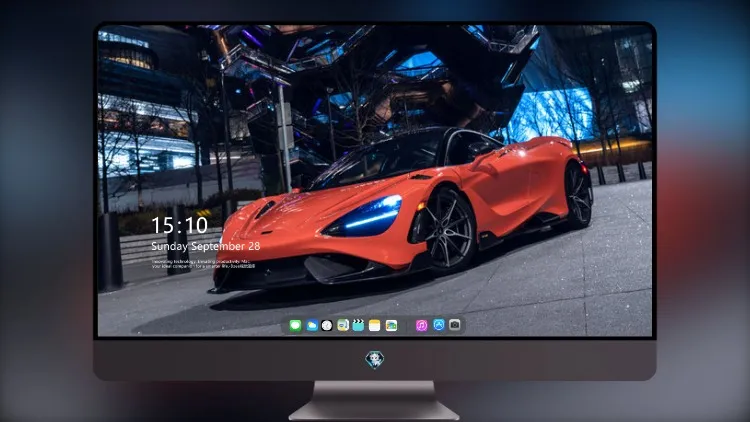This screenshot has width=750, height=422.
Task: Click the logo badge on monitor chin
Action: [375, 360]
